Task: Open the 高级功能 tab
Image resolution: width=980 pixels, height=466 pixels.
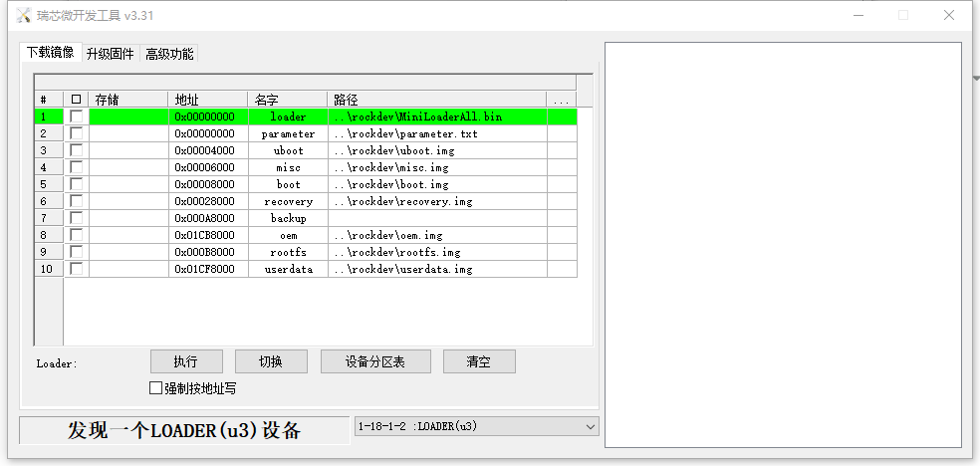Action: coord(169,54)
